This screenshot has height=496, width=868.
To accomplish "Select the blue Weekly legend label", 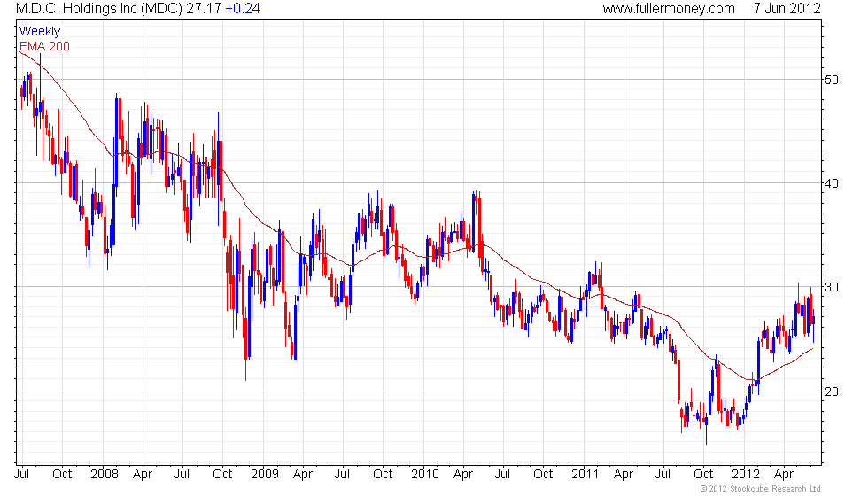I will (x=39, y=32).
